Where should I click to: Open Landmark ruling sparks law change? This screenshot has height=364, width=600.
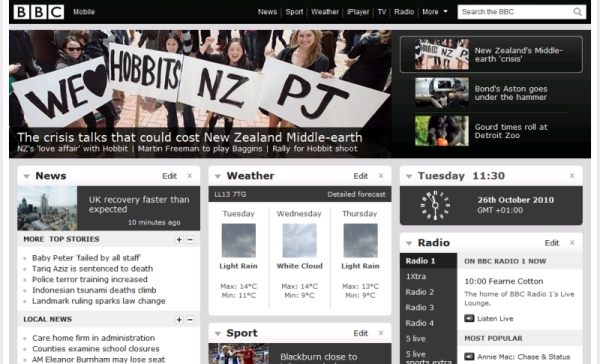click(99, 301)
